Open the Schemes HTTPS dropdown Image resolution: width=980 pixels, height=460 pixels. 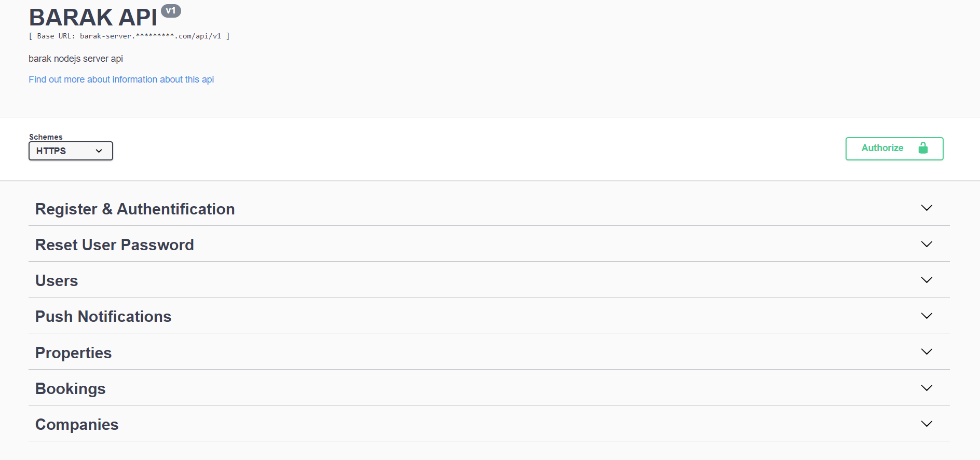pos(71,151)
